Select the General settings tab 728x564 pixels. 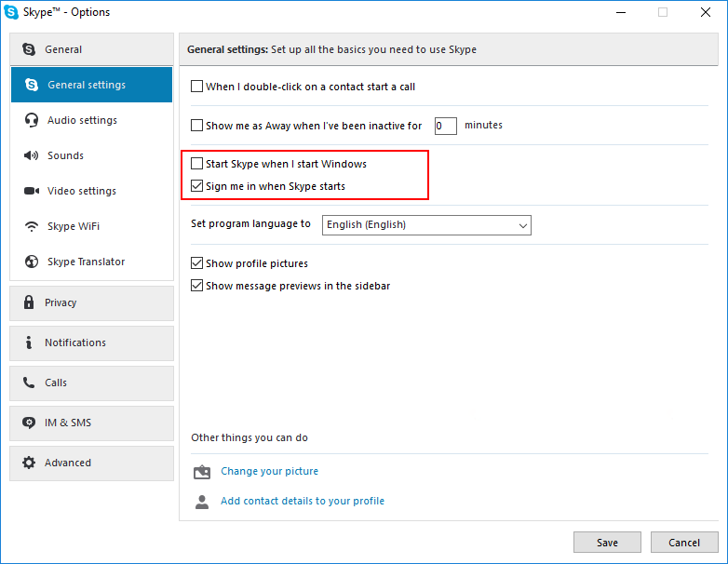pyautogui.click(x=91, y=85)
